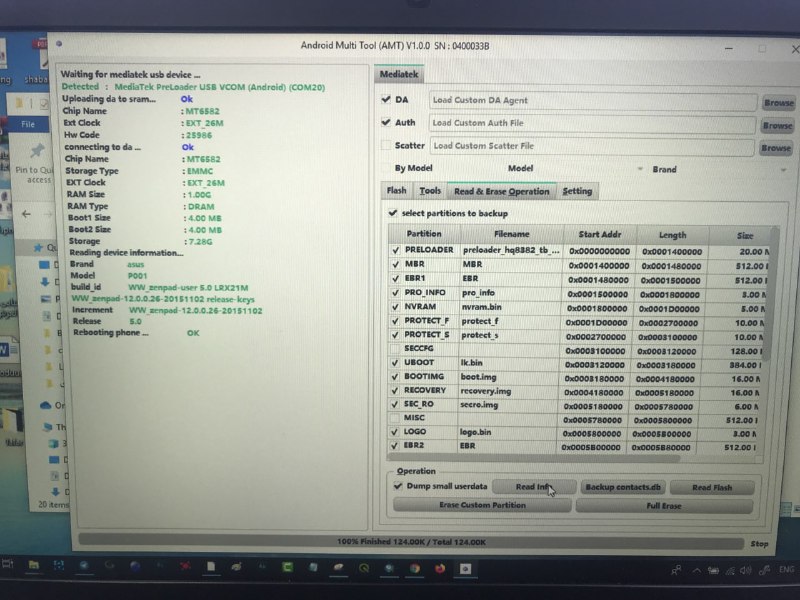Click the Filename column header
Viewport: 800px width, 600px height.
click(x=512, y=234)
